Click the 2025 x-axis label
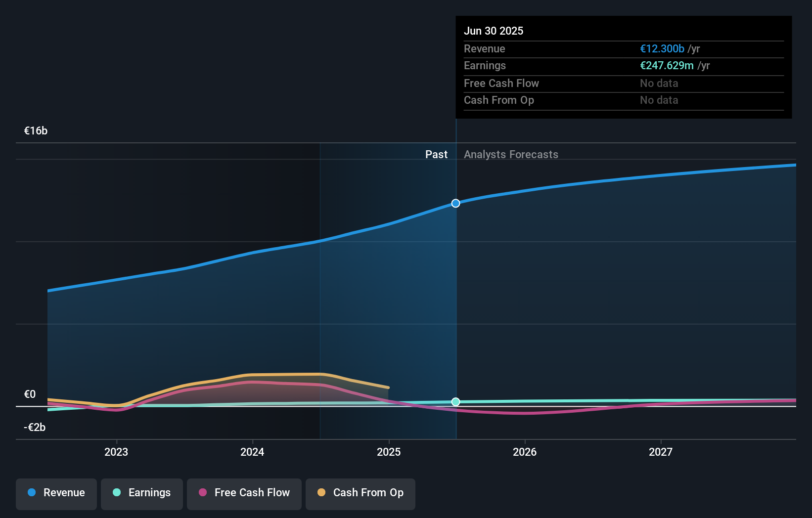 click(389, 452)
